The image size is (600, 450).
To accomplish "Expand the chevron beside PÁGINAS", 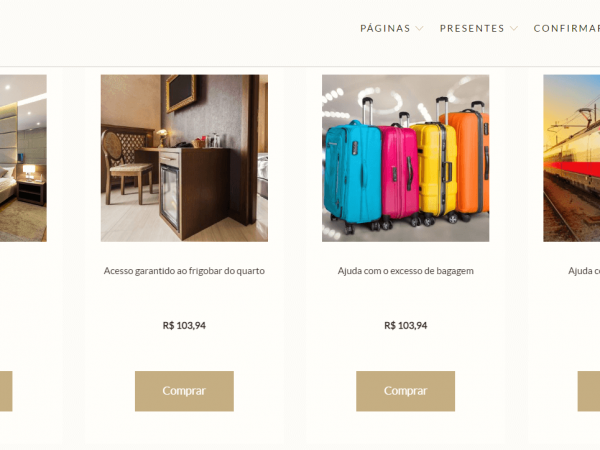I will click(x=419, y=28).
